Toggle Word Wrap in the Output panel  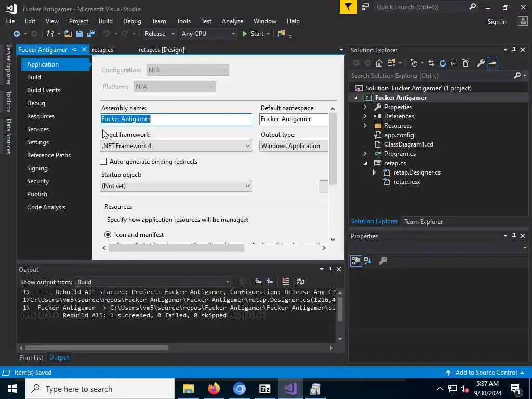[301, 282]
